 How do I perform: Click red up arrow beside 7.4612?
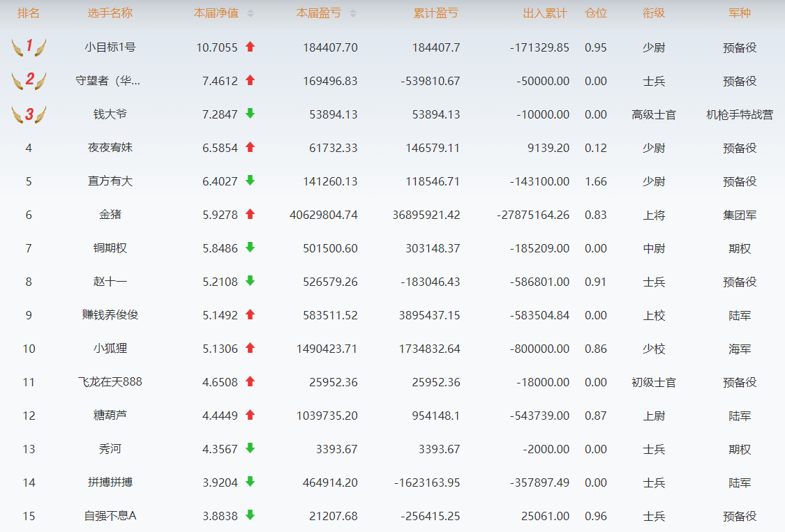click(251, 81)
